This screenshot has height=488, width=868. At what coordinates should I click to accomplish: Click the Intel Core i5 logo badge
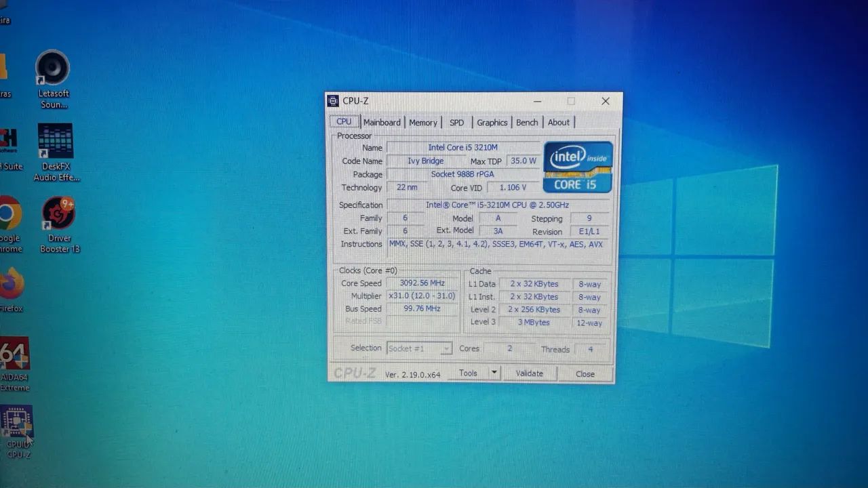click(x=578, y=167)
